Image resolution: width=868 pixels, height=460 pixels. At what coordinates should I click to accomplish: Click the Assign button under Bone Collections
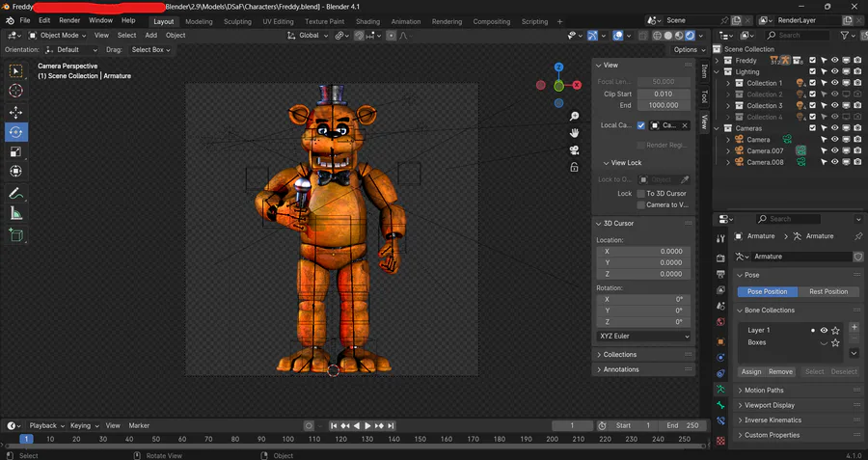[751, 371]
